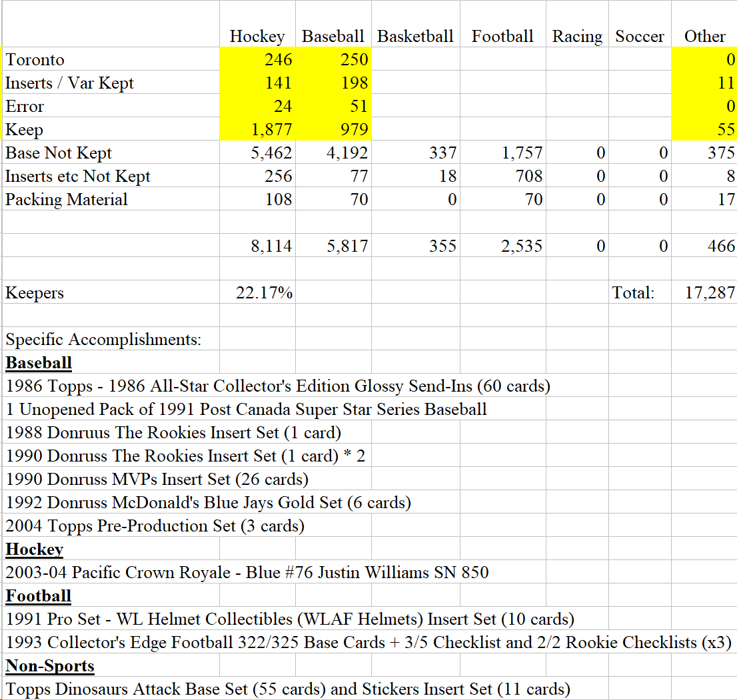The width and height of the screenshot is (737, 700).
Task: Select the 1990 Donruss The Rookies * 2 row
Action: click(186, 456)
